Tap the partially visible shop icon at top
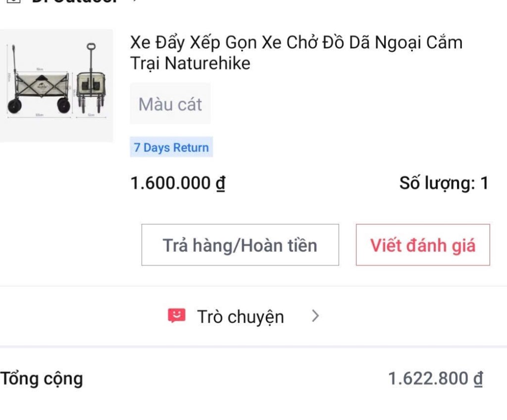 (x=14, y=1)
